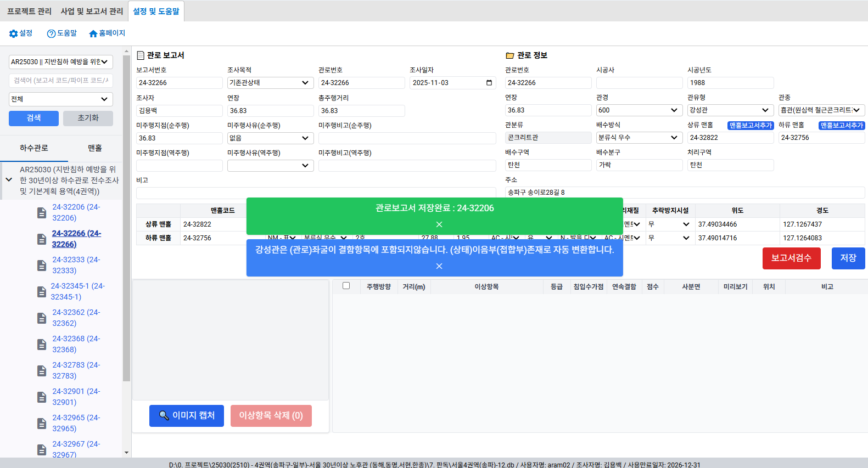Viewport: 868px width, 468px height.
Task: Open report 24-32783 in the tree list
Action: click(x=76, y=370)
